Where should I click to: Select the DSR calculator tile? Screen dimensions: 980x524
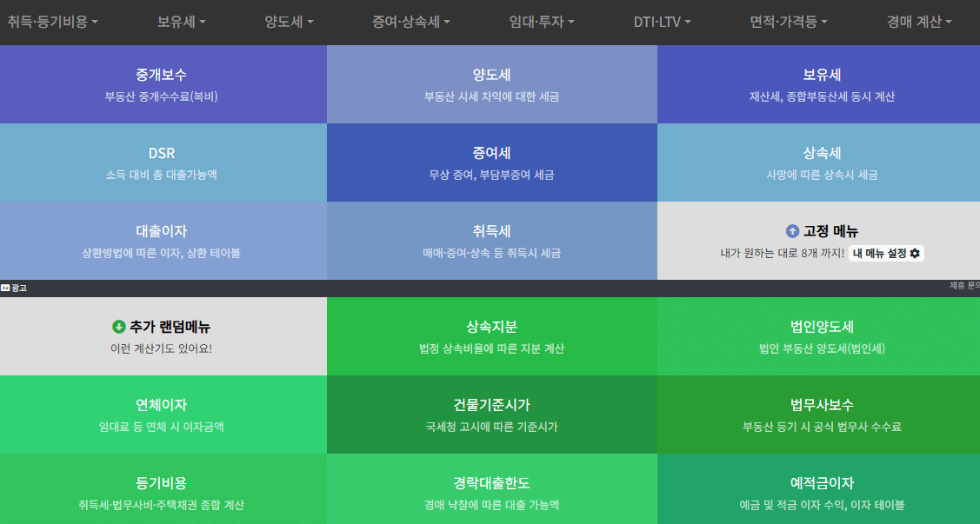(x=162, y=163)
